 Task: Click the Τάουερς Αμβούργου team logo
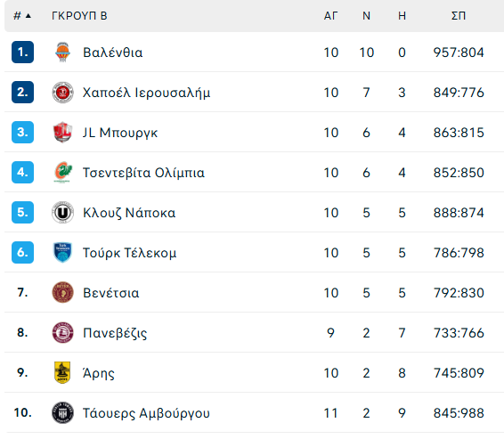(62, 412)
